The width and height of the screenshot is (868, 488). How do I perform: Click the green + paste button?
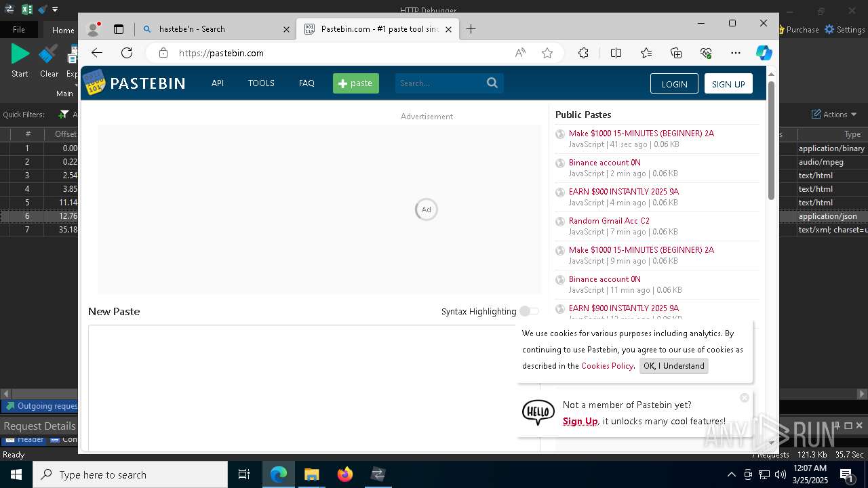tap(356, 83)
